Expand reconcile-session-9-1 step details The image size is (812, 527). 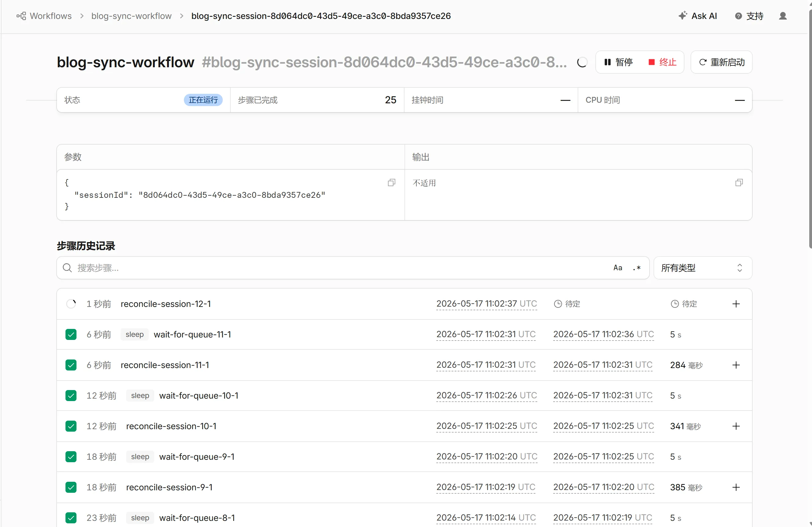pos(736,488)
